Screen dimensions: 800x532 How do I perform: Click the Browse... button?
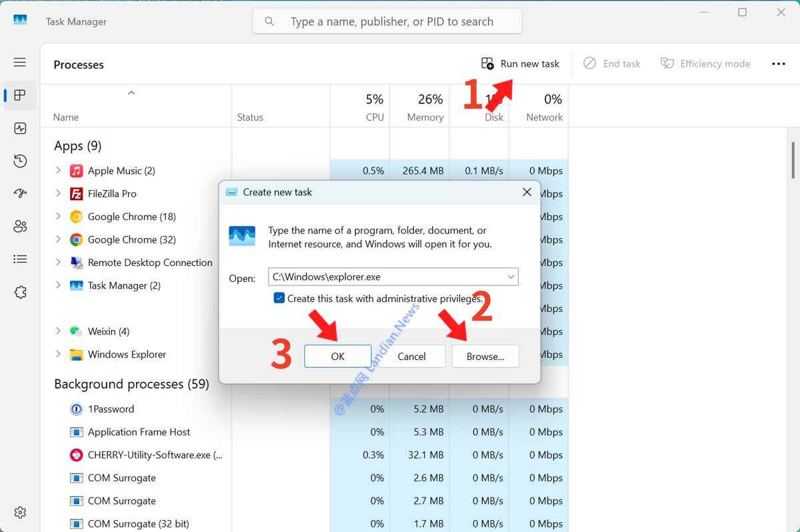pyautogui.click(x=485, y=356)
